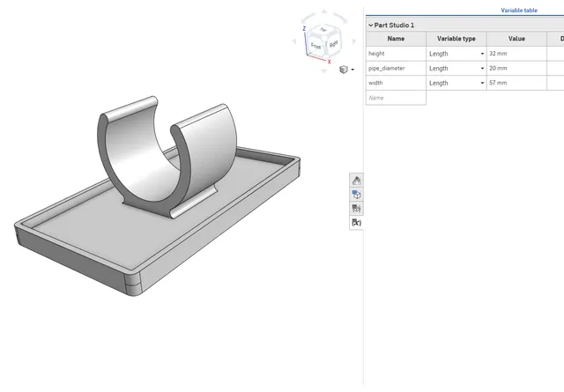The image size is (564, 392).
Task: Rotate view with cube's right arrow
Action: click(354, 41)
